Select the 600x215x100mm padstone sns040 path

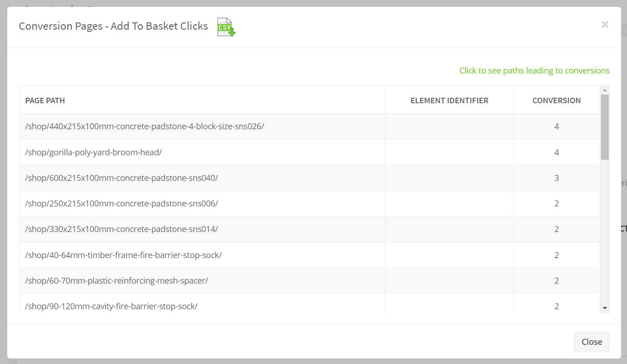121,178
